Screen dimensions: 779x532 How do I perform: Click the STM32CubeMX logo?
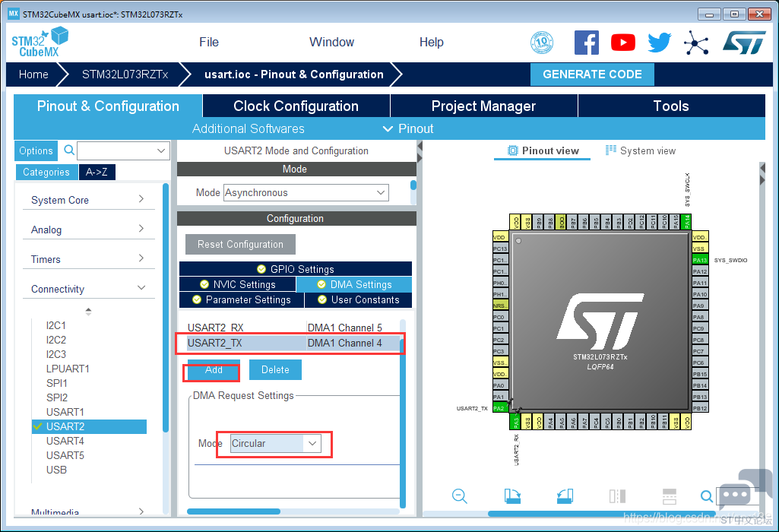coord(40,43)
